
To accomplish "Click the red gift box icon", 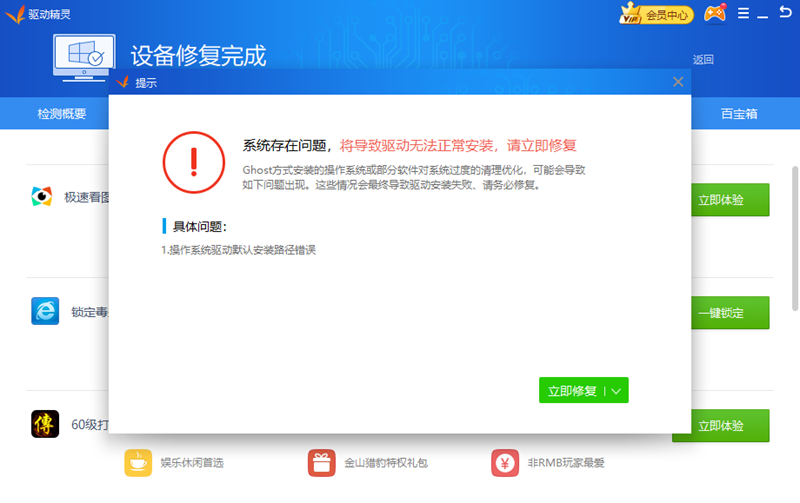I will point(321,463).
